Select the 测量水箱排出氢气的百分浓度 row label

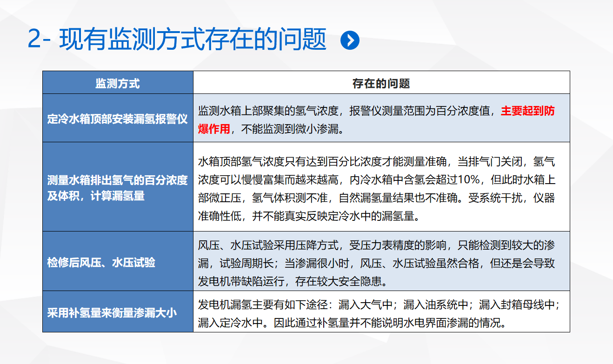[117, 180]
